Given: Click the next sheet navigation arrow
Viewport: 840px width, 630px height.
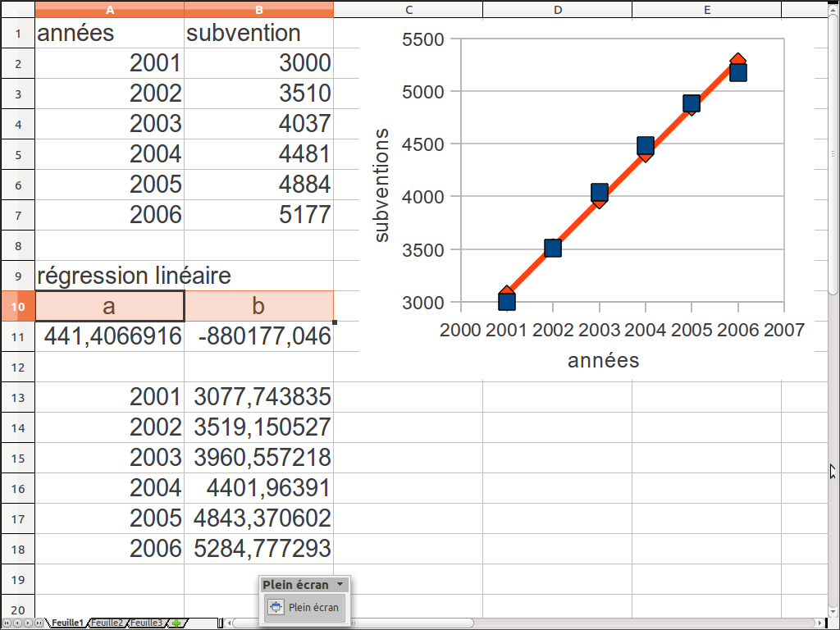Looking at the screenshot, I should [29, 623].
